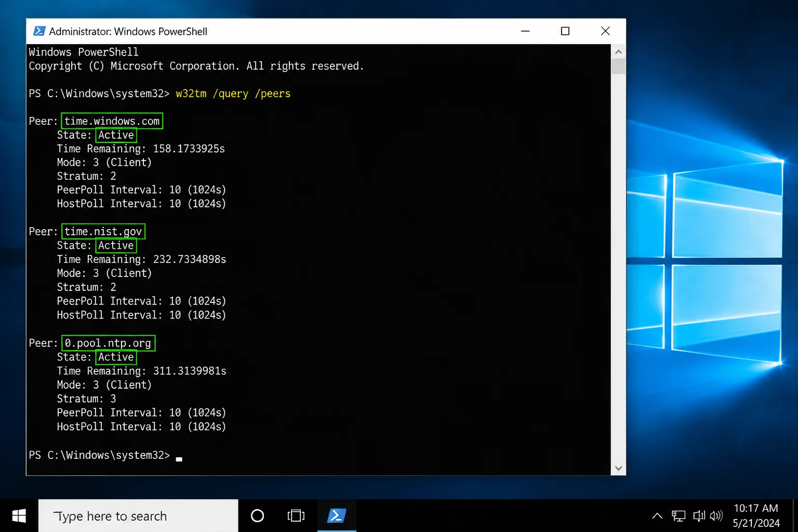Click the '158.1733925s' time remaining value
Screen dimensions: 798x532
(189, 149)
